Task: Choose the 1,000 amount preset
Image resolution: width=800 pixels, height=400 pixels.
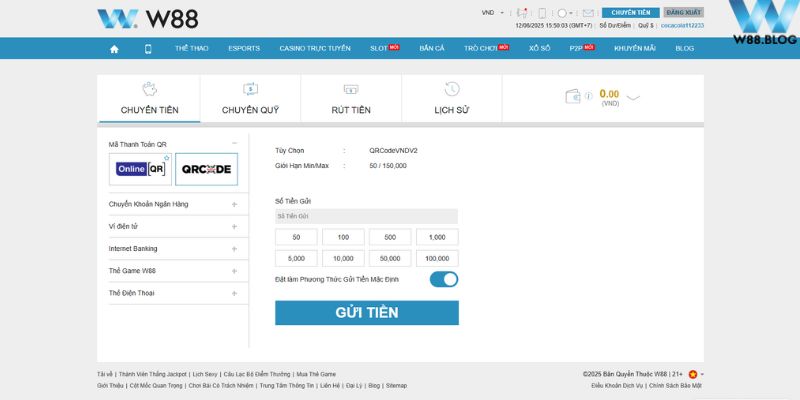Action: point(437,237)
